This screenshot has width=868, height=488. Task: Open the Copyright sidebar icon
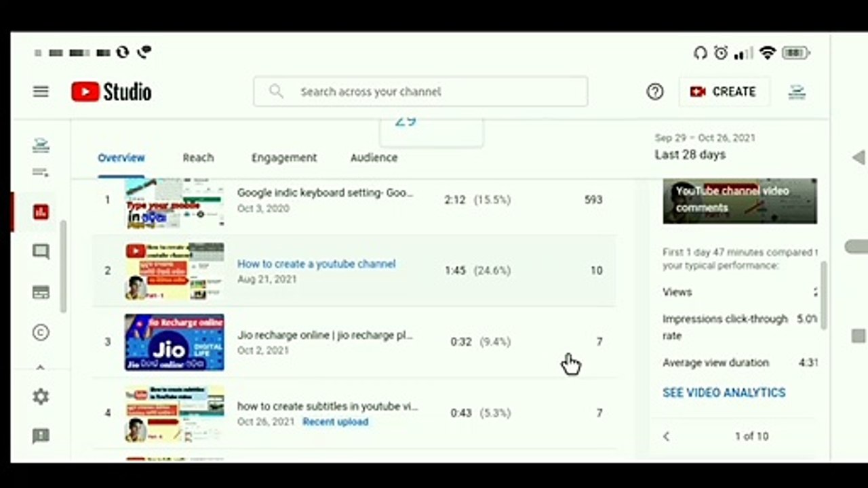tap(41, 332)
